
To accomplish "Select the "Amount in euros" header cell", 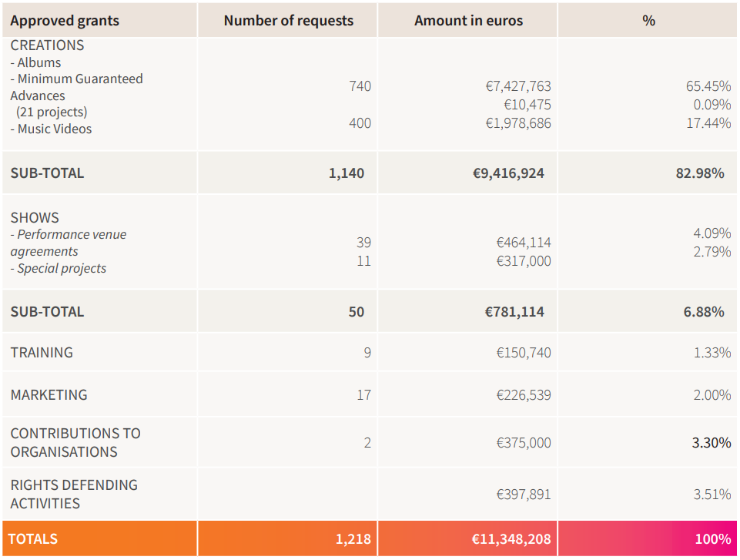I will [x=468, y=21].
